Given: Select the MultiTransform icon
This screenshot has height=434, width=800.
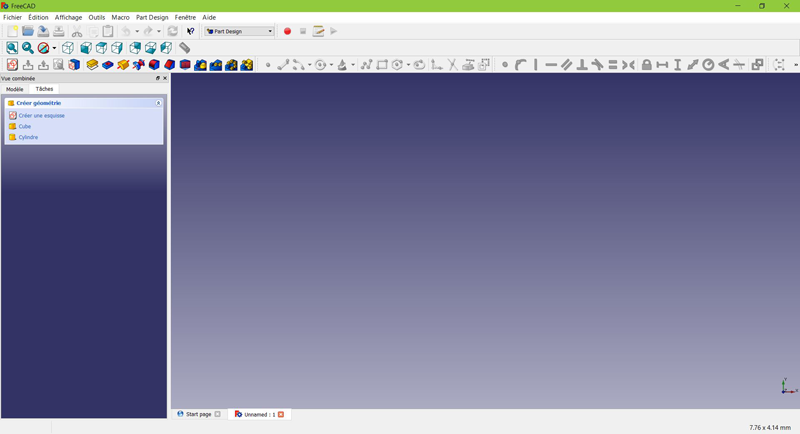Looking at the screenshot, I should click(x=246, y=65).
